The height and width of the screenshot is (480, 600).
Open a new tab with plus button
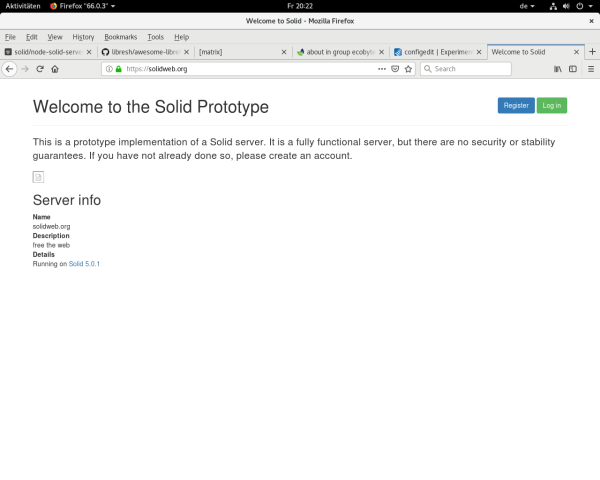592,51
